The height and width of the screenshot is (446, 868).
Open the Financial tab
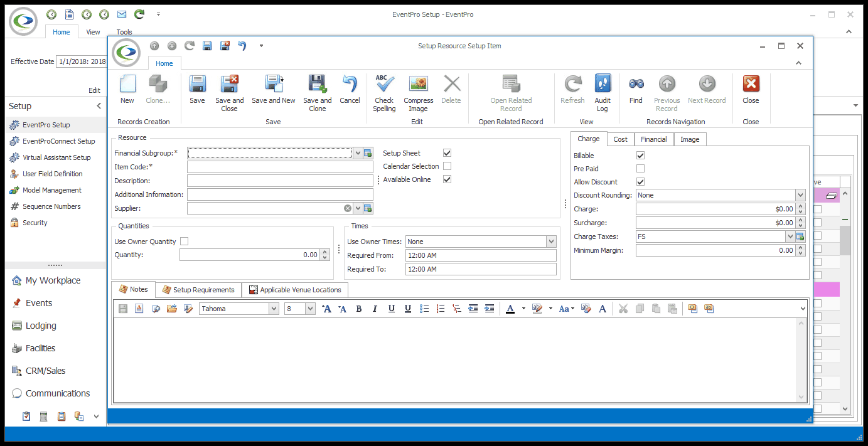[653, 139]
